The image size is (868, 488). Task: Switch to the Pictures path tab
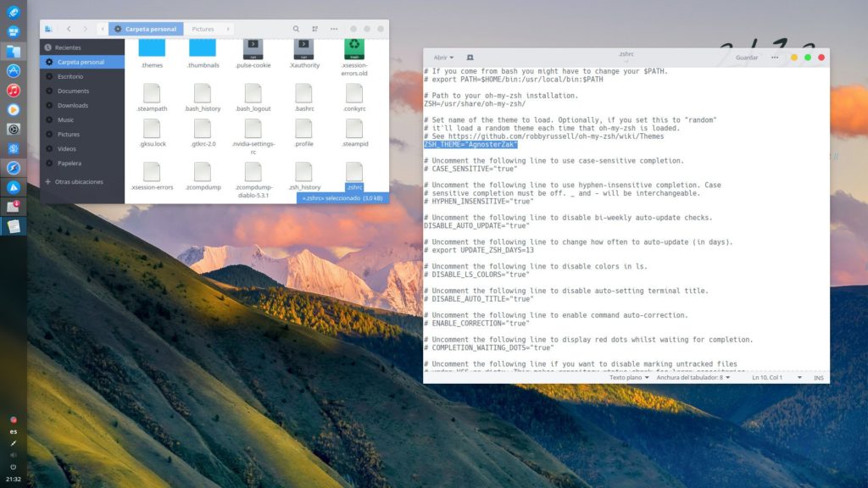click(x=203, y=29)
